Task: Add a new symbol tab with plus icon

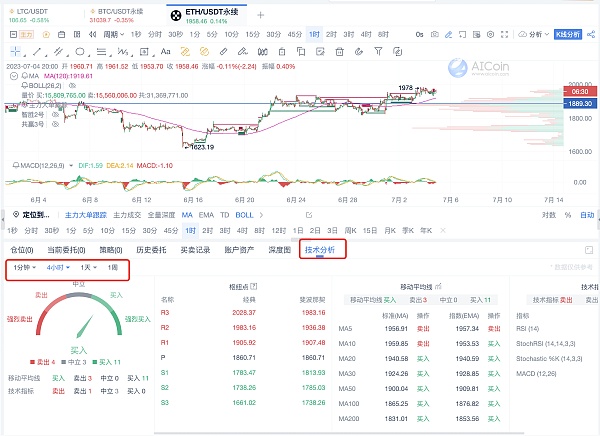Action: pos(261,15)
